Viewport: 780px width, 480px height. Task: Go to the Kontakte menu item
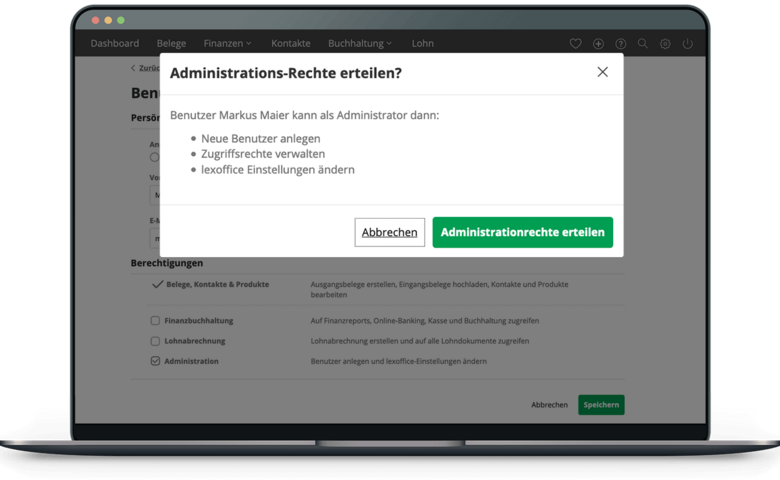click(291, 44)
